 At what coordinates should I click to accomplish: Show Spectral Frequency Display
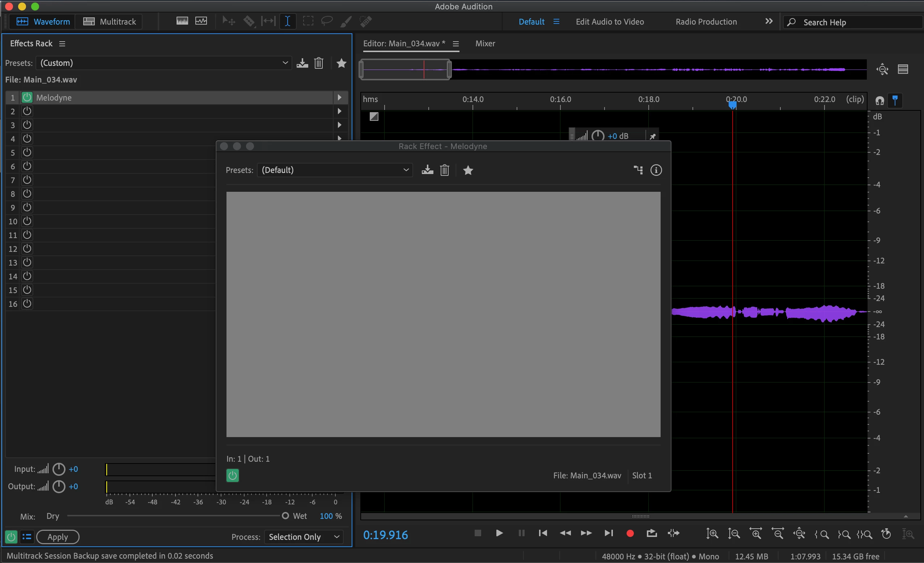pyautogui.click(x=182, y=21)
